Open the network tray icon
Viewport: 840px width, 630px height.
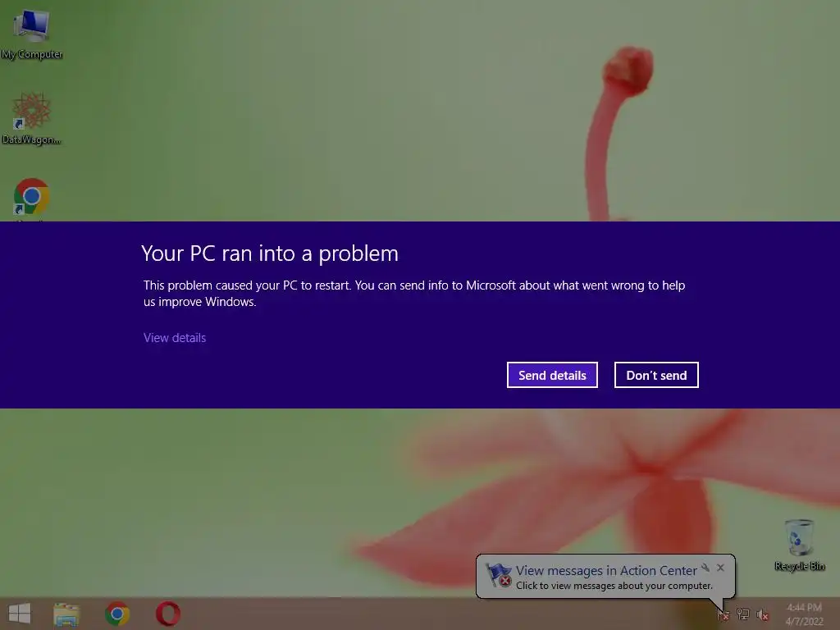743,614
